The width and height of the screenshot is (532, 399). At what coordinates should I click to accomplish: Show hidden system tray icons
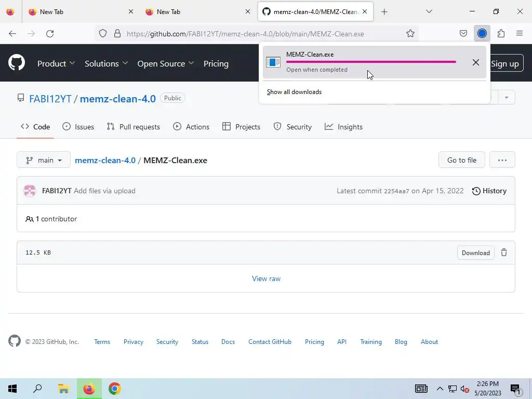coord(440,389)
